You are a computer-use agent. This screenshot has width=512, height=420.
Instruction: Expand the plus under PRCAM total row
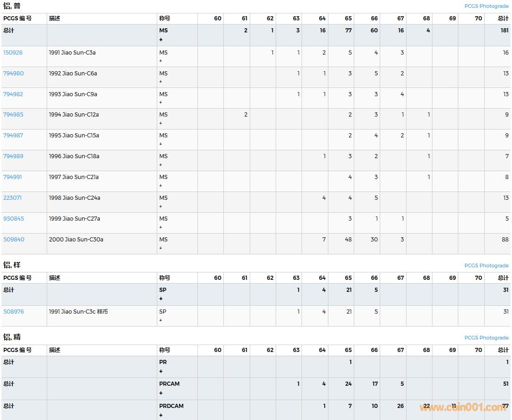tap(161, 393)
